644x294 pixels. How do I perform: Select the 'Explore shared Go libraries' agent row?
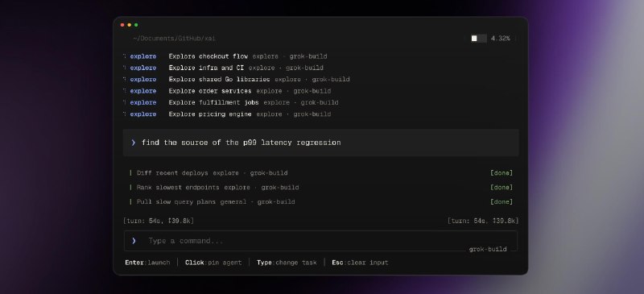236,80
